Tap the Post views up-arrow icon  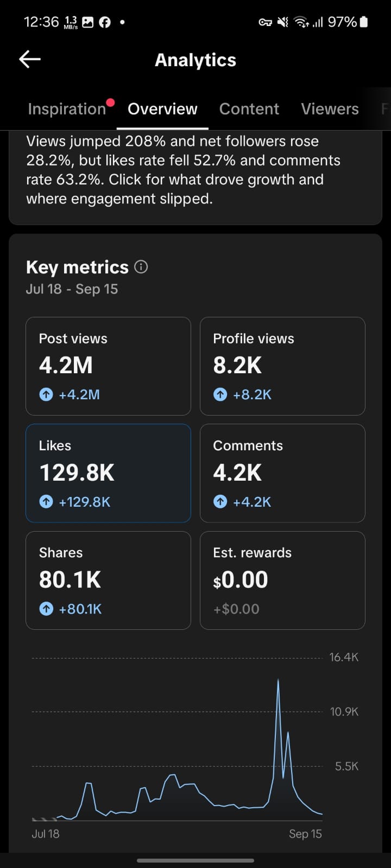(46, 394)
